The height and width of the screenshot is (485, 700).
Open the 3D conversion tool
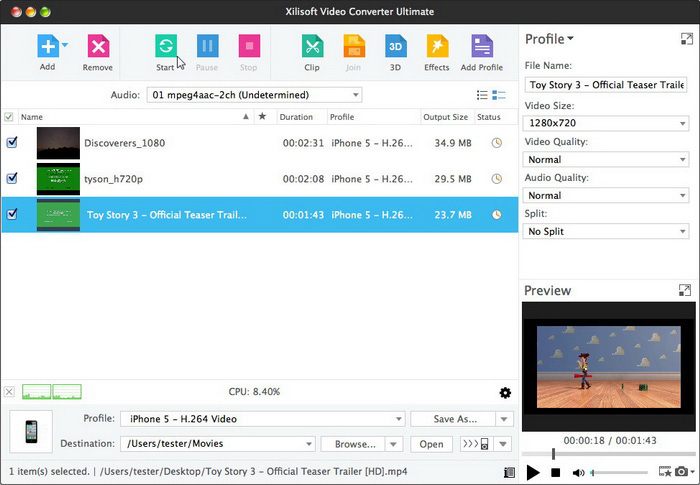point(395,46)
